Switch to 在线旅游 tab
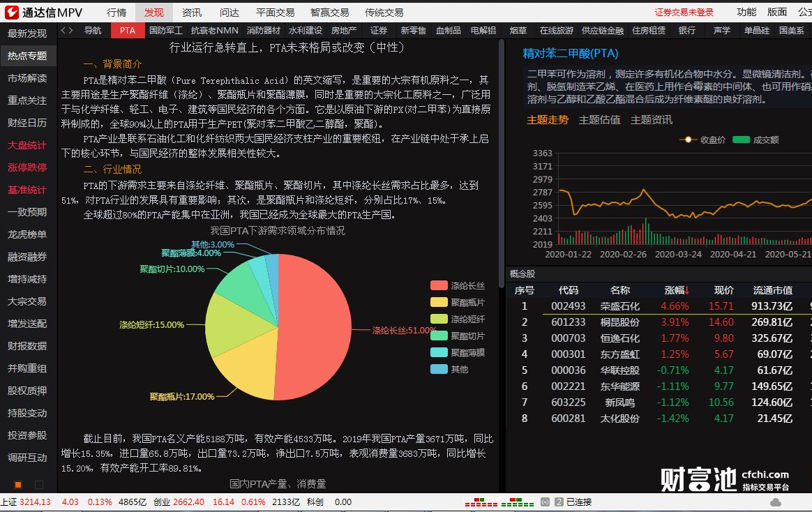812x512 pixels. (556, 31)
